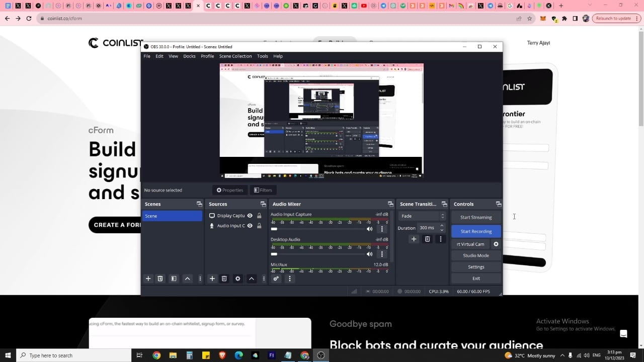Start the Virtual Camera

(x=471, y=244)
